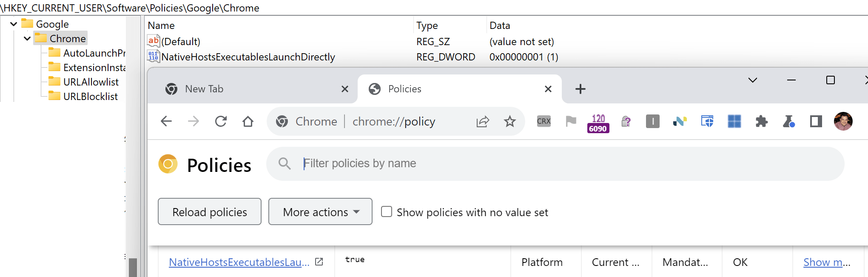This screenshot has width=868, height=277.
Task: Click the Mandat... level cell
Action: 685,262
